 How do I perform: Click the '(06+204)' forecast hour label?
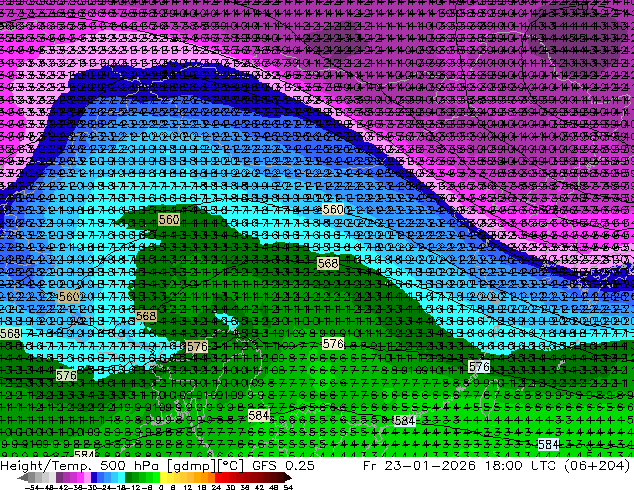596,466
